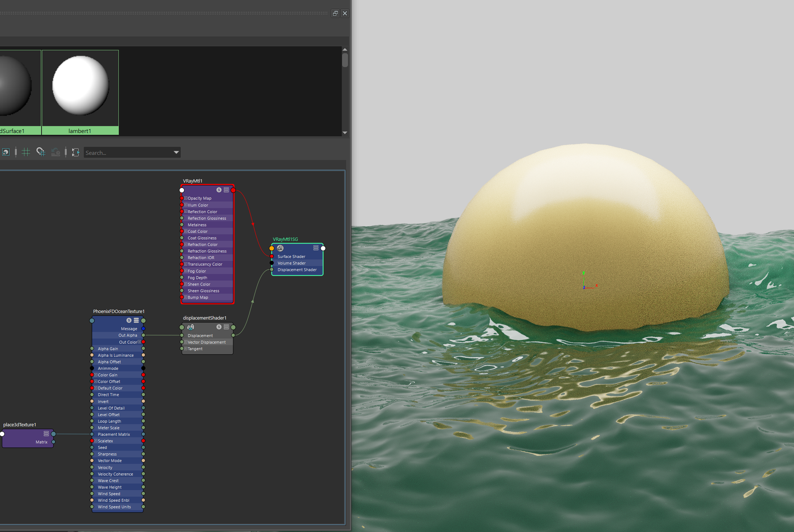This screenshot has width=794, height=532.
Task: Toggle grid snapping magnet icon
Action: click(41, 152)
